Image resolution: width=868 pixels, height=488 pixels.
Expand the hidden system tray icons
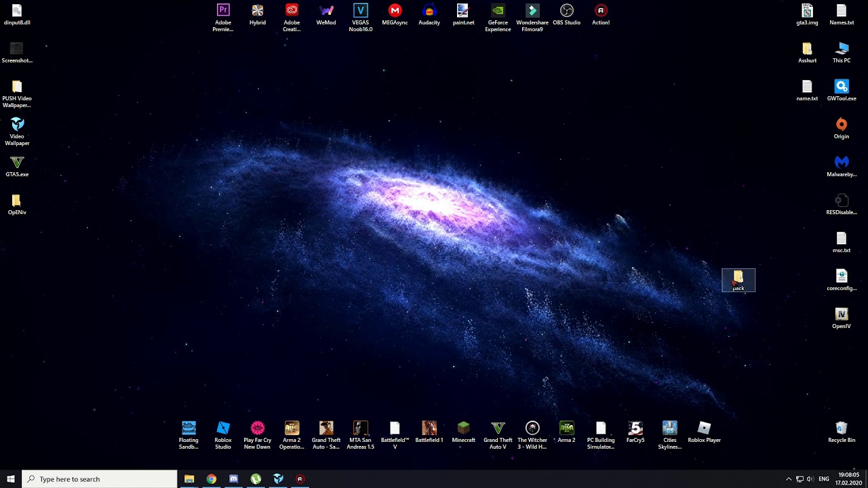click(788, 479)
